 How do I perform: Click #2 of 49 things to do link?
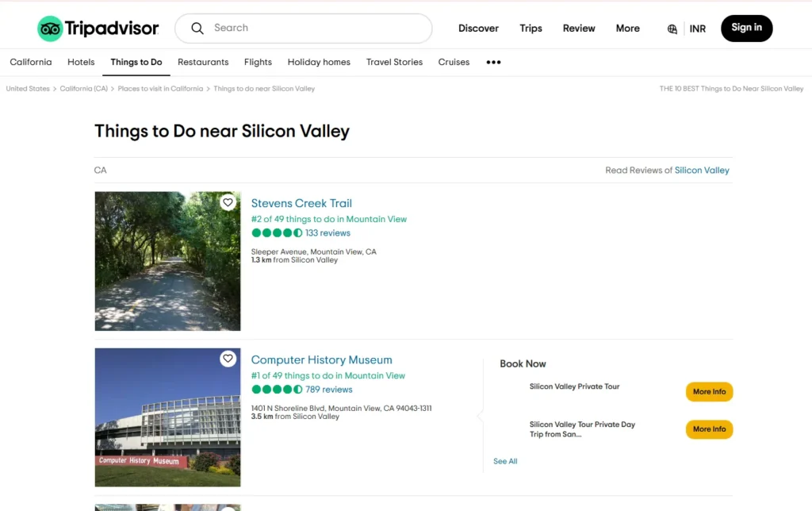tap(329, 219)
